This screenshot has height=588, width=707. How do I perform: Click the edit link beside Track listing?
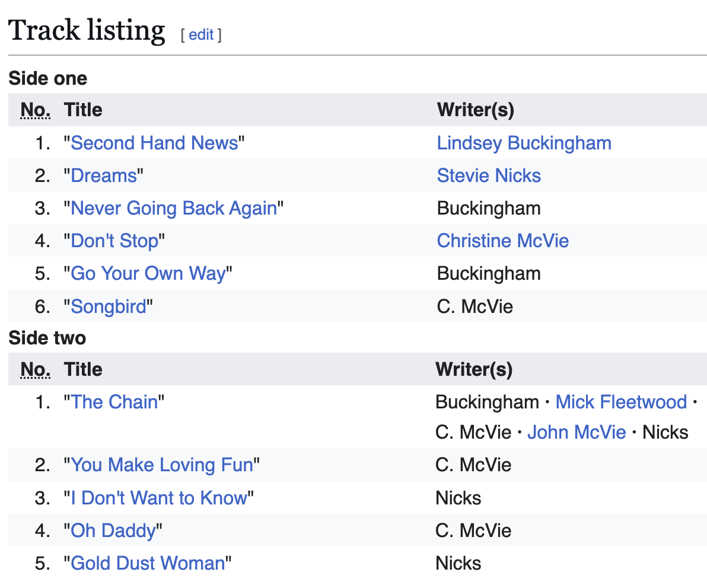pos(201,35)
